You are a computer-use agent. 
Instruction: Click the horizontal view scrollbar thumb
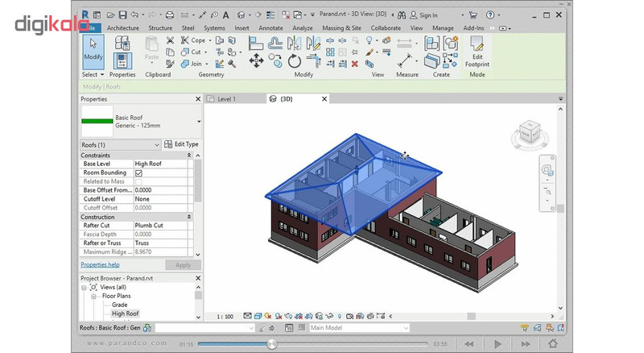[472, 317]
